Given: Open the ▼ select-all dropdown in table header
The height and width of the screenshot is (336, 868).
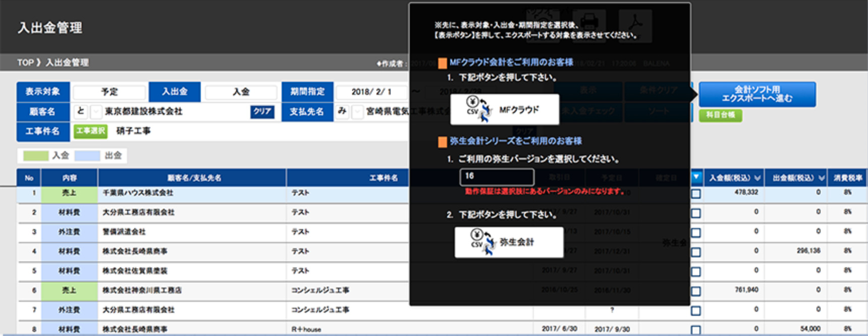Looking at the screenshot, I should [x=696, y=177].
